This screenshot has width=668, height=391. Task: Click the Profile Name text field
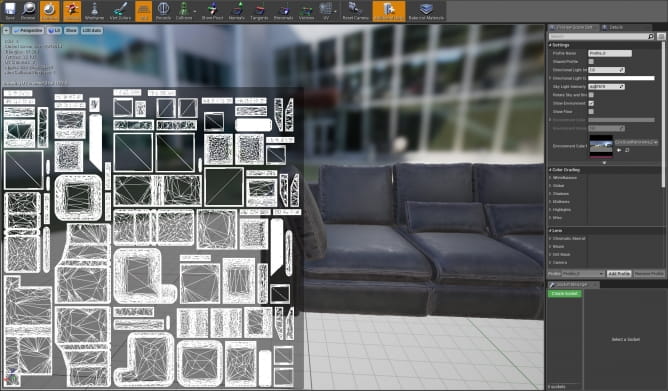(x=610, y=53)
